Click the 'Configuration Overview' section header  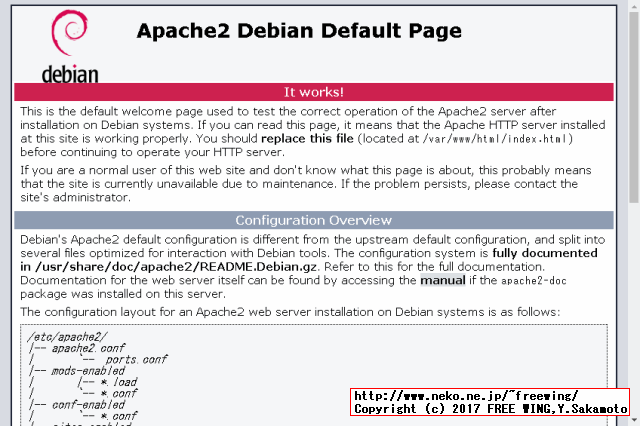coord(313,220)
